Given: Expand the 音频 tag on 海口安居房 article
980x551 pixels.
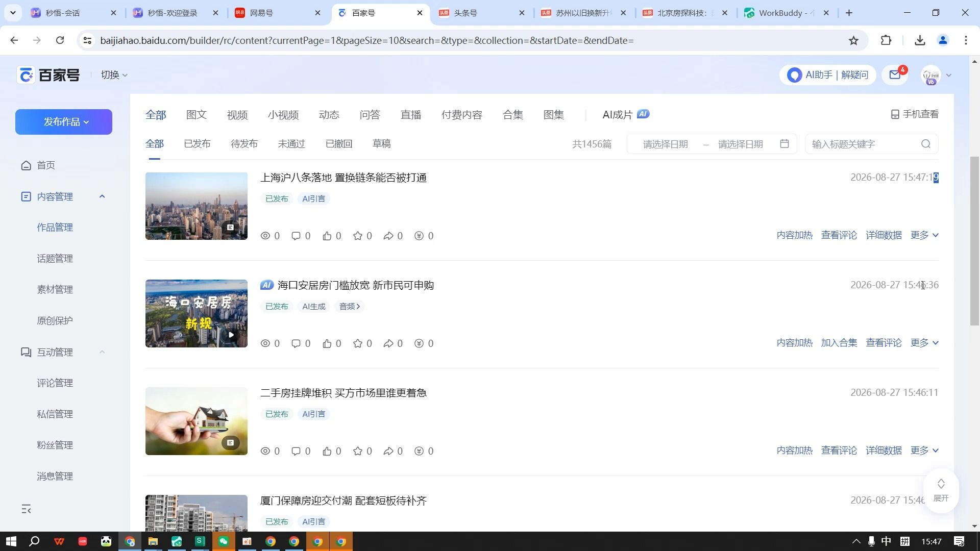Looking at the screenshot, I should point(350,307).
